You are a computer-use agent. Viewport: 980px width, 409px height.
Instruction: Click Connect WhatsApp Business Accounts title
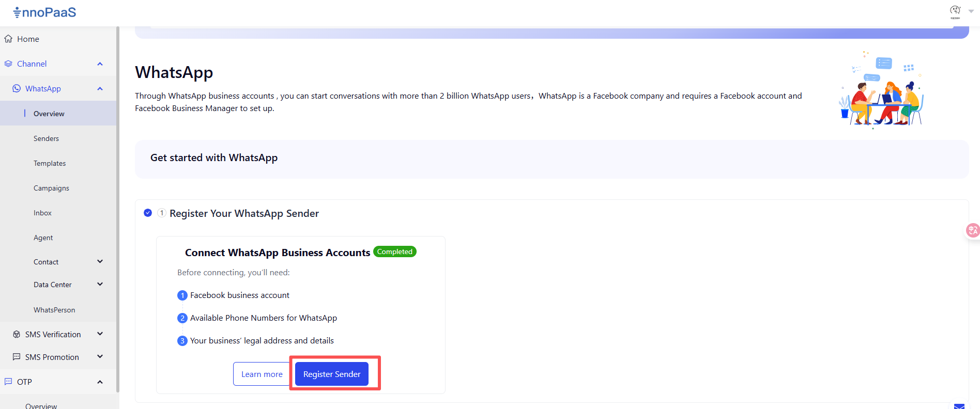278,253
